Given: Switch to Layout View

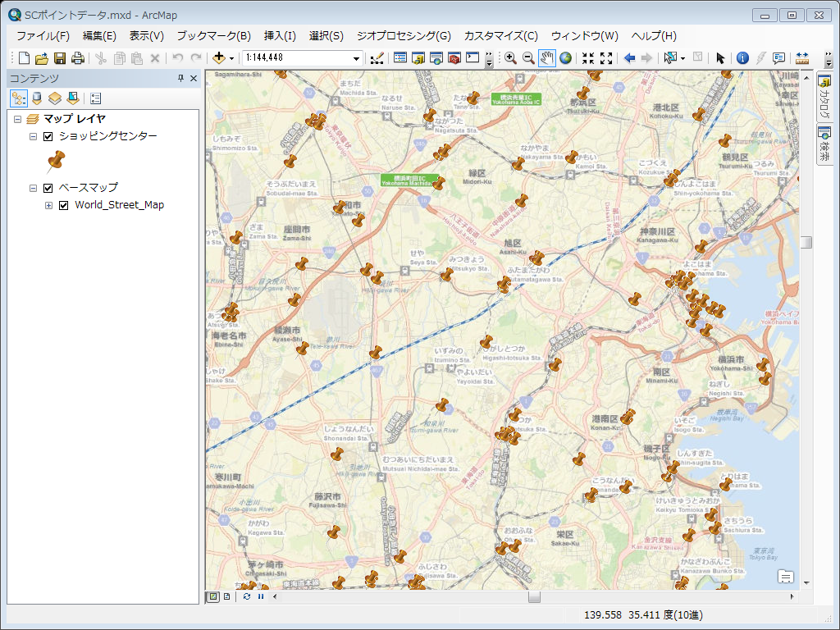Looking at the screenshot, I should (x=227, y=596).
